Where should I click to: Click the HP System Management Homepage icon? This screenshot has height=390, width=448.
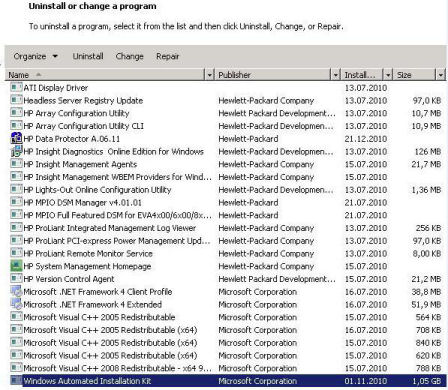pyautogui.click(x=16, y=266)
